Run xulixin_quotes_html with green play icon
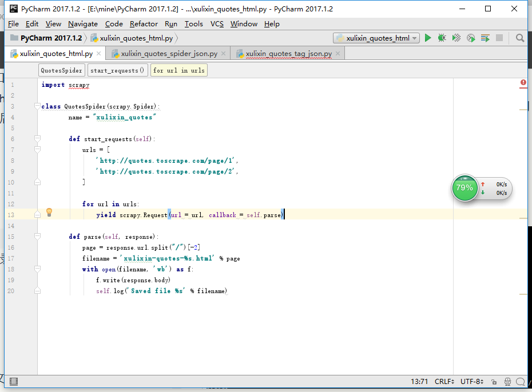Viewport: 532px width, 392px height. (x=428, y=38)
